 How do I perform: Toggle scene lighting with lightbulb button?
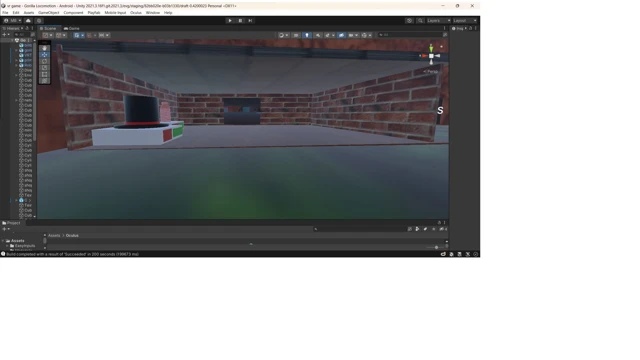tap(307, 35)
